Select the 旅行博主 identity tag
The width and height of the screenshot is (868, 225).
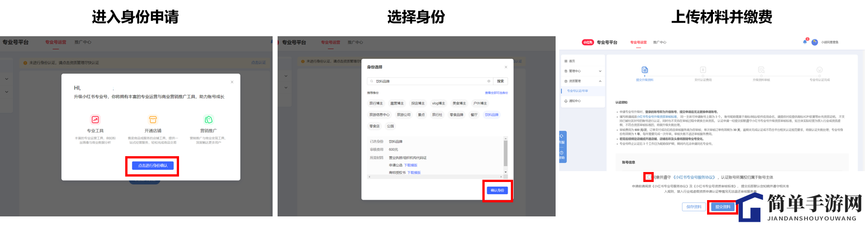(x=376, y=103)
